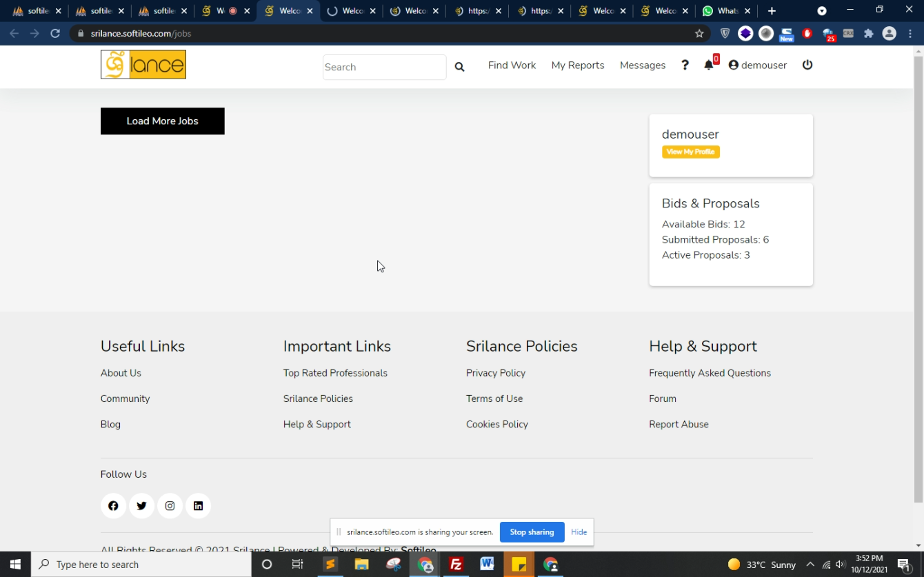924x577 pixels.
Task: Click the Srilance logo
Action: pos(143,65)
